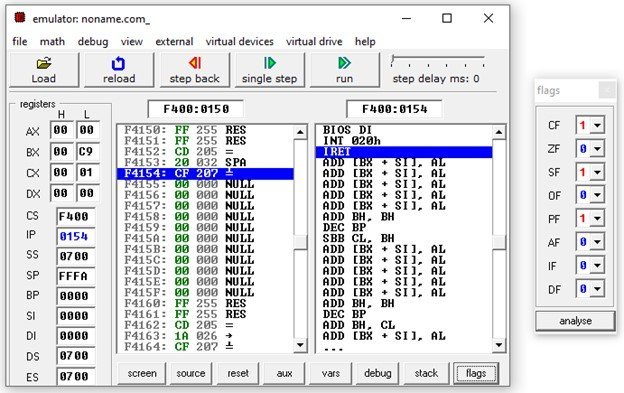
Task: Select the ADD BH, CL instruction
Action: [404, 325]
